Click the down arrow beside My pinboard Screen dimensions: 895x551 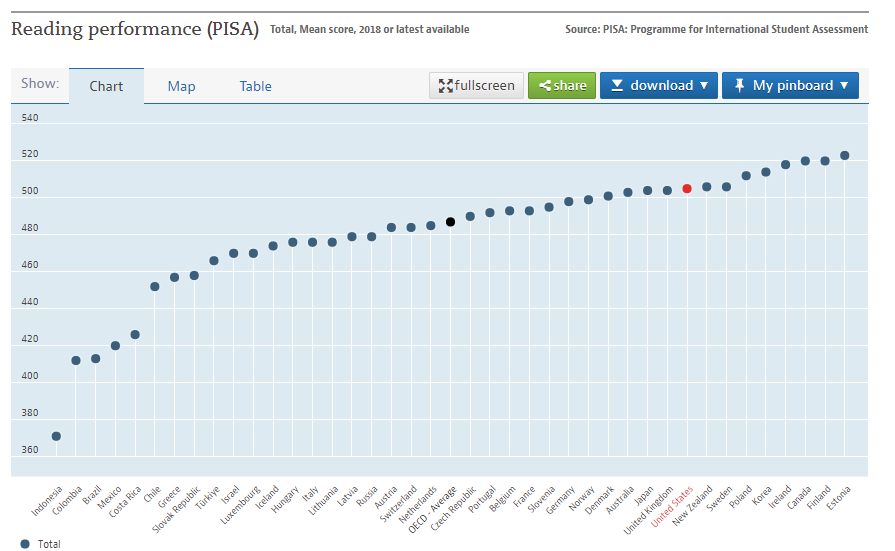click(844, 86)
